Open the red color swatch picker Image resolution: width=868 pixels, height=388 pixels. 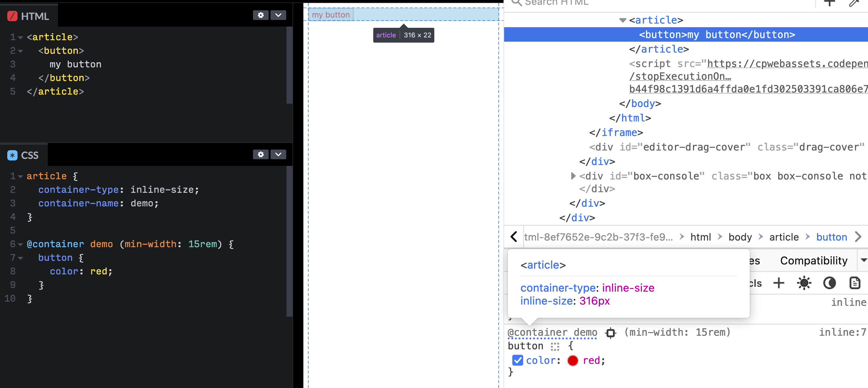point(572,361)
